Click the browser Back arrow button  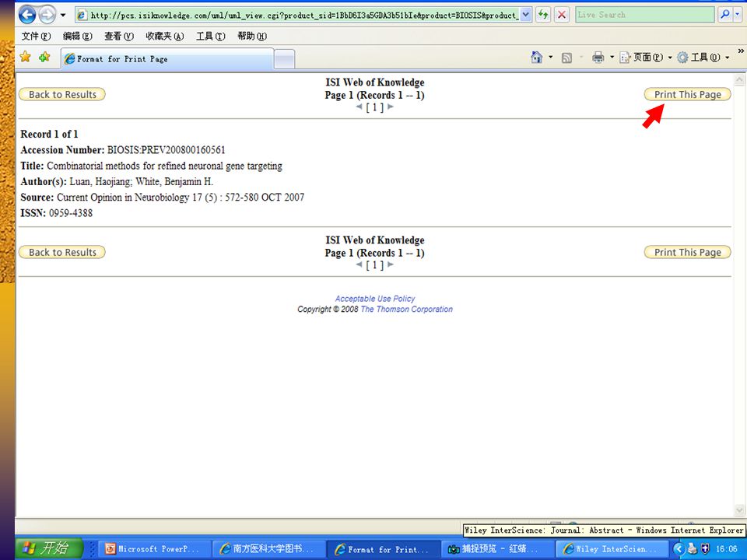[27, 15]
